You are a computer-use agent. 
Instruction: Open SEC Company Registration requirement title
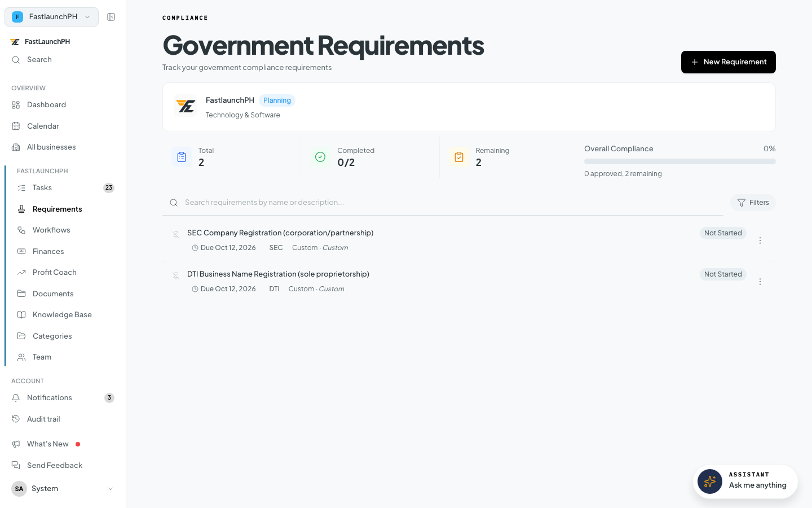280,233
